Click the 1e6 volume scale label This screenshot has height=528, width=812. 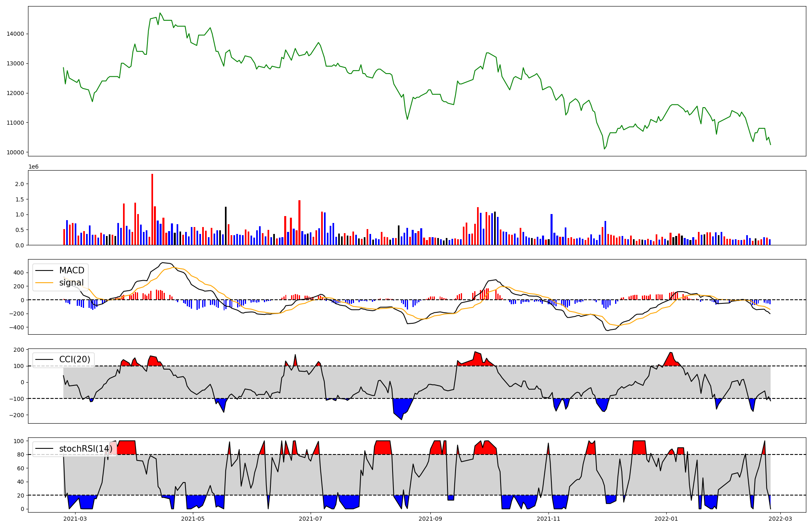coord(33,167)
